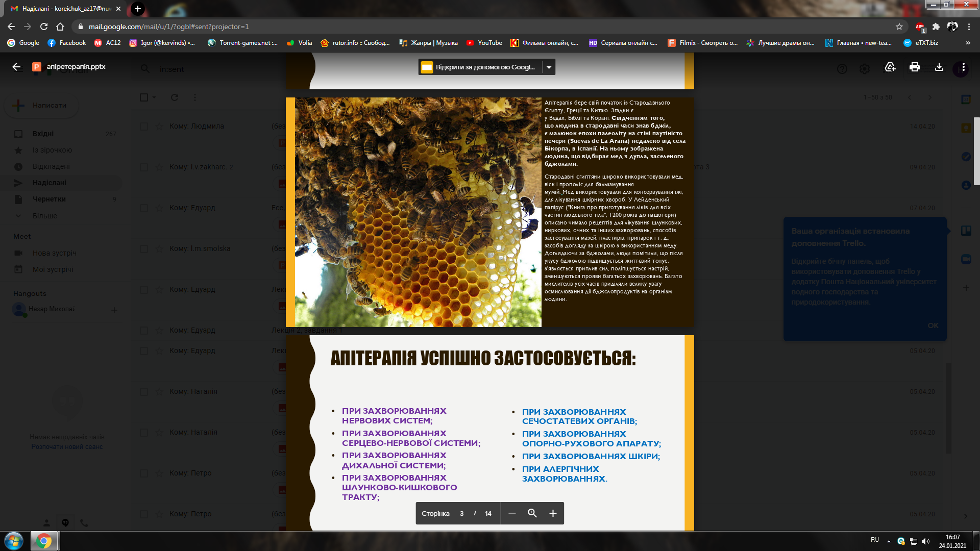This screenshot has width=980, height=551.
Task: Expand 'Open with' dropdown arrow
Action: [x=549, y=67]
